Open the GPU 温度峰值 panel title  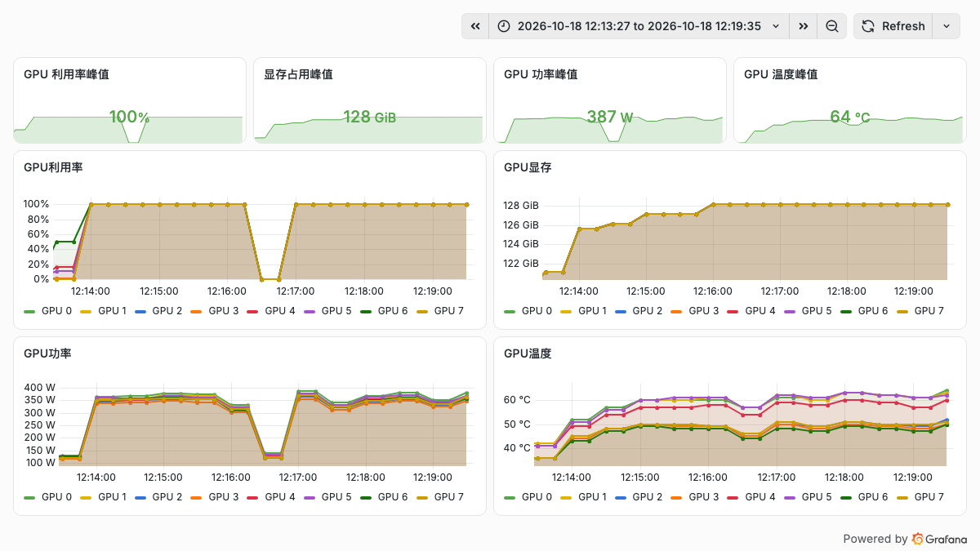pos(781,74)
